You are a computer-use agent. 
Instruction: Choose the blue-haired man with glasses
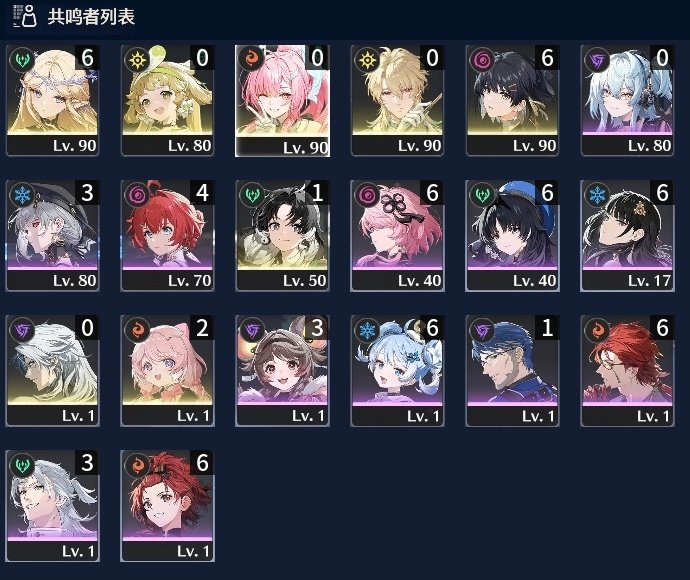click(x=512, y=371)
